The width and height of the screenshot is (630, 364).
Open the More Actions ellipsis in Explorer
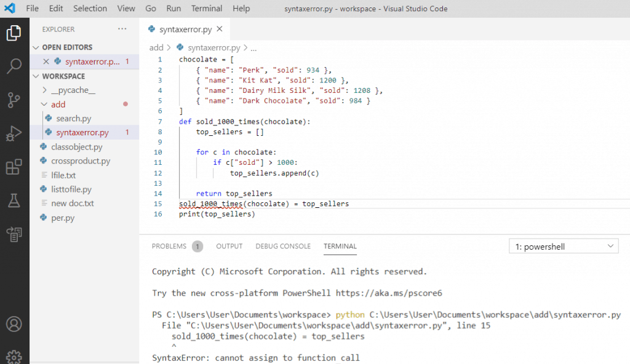tap(122, 28)
